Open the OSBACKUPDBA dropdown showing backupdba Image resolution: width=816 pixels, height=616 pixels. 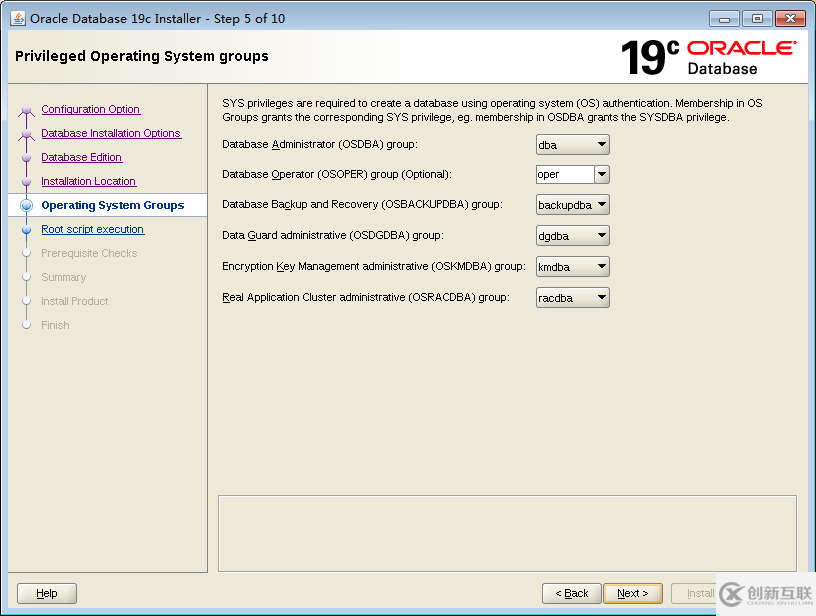pyautogui.click(x=572, y=205)
